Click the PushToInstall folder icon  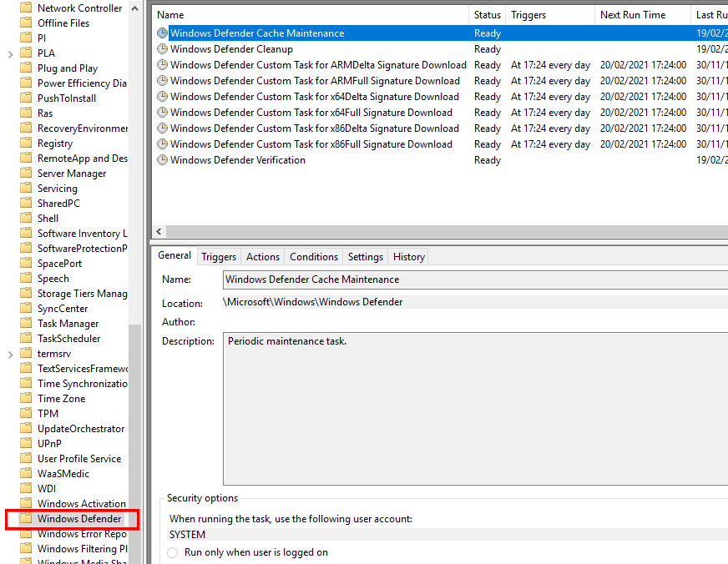click(x=26, y=98)
